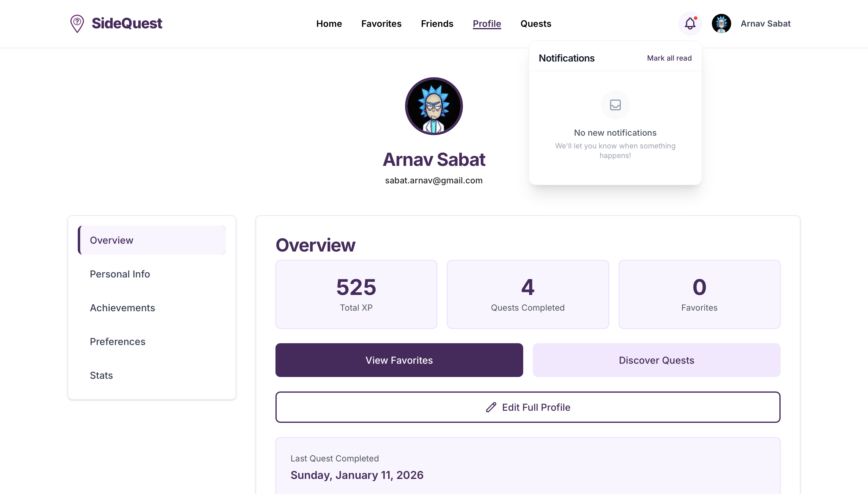The width and height of the screenshot is (868, 494).
Task: Click the large profile picture
Action: point(434,106)
